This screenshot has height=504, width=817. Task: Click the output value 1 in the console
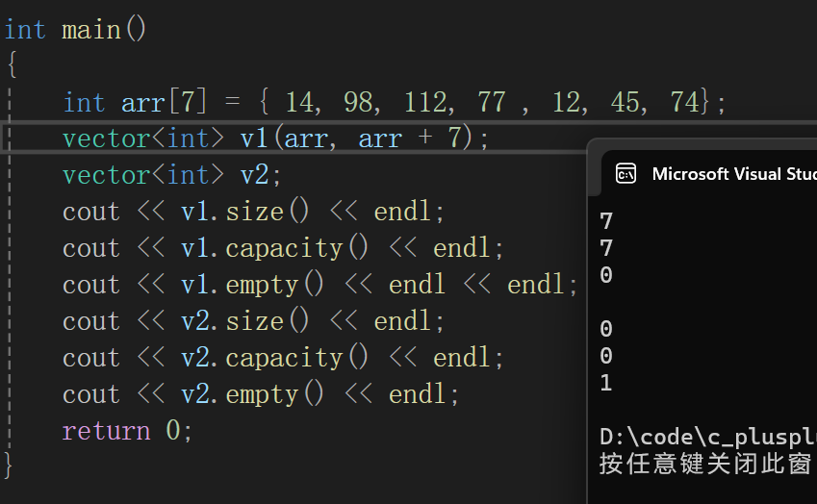pos(605,383)
